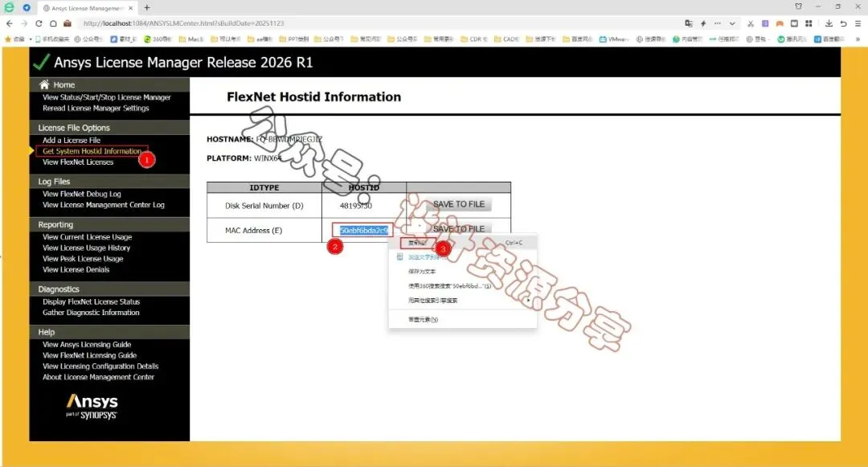868x467 pixels.
Task: Click the purple extension icon in the toolbar
Action: 765,23
